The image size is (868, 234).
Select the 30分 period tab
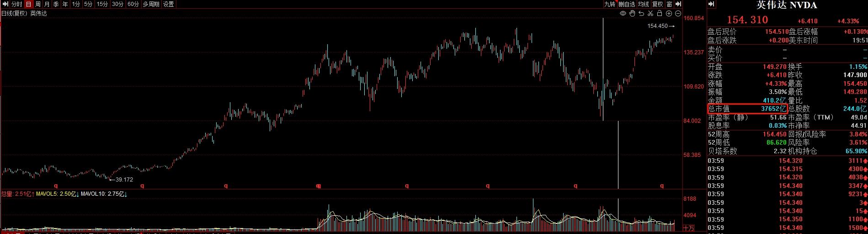(x=117, y=4)
